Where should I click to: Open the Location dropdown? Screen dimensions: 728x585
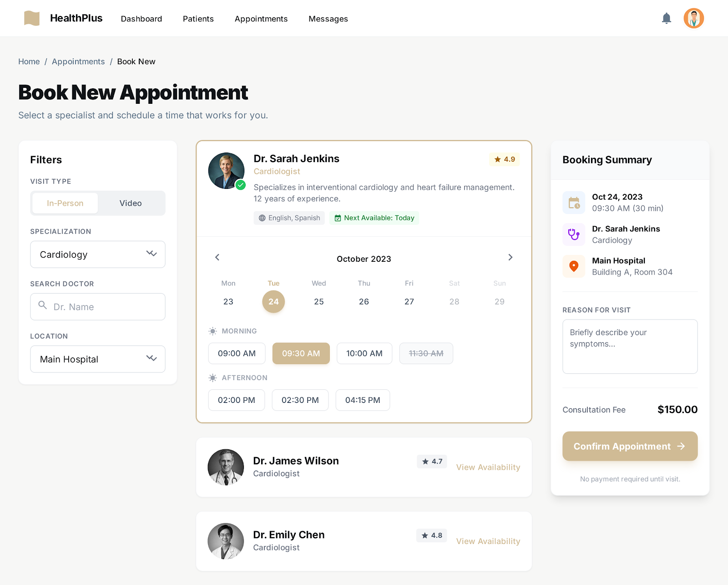tap(97, 359)
